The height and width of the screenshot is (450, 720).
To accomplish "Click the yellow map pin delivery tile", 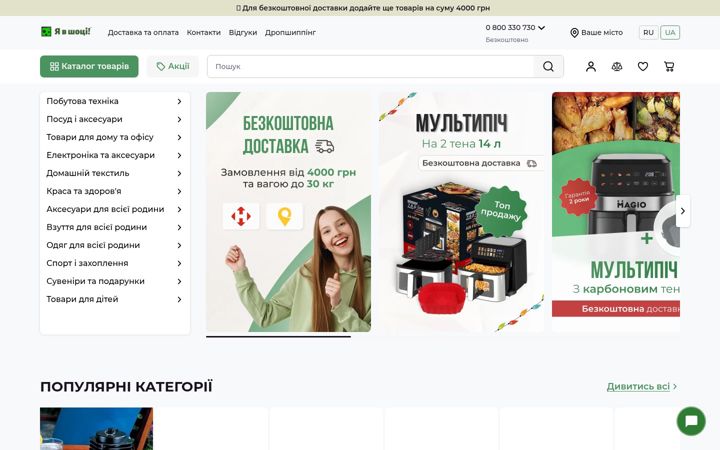I will 284,216.
